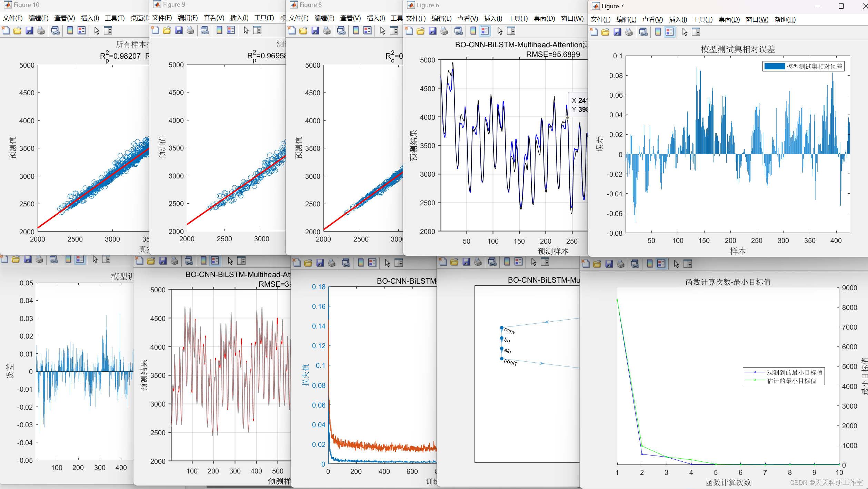Open Property Inspector in Figure 6
This screenshot has width=868, height=489.
coord(511,31)
